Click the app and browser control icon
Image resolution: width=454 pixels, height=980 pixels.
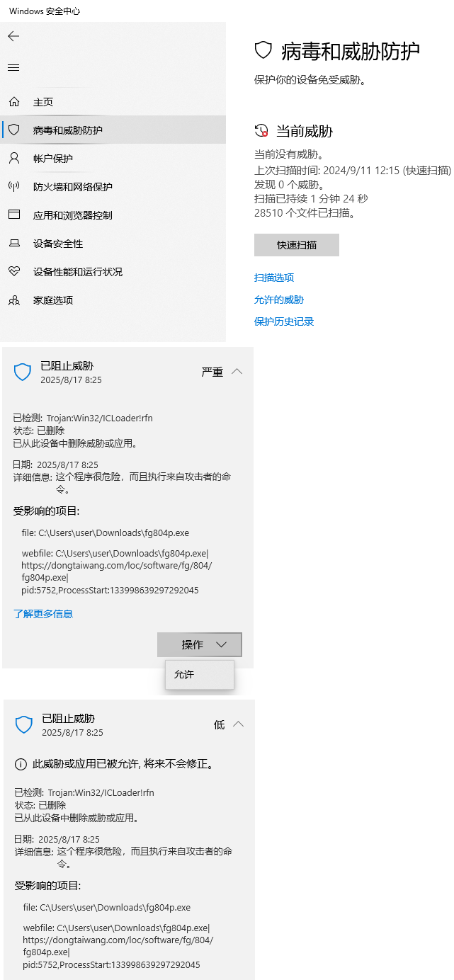(x=14, y=215)
